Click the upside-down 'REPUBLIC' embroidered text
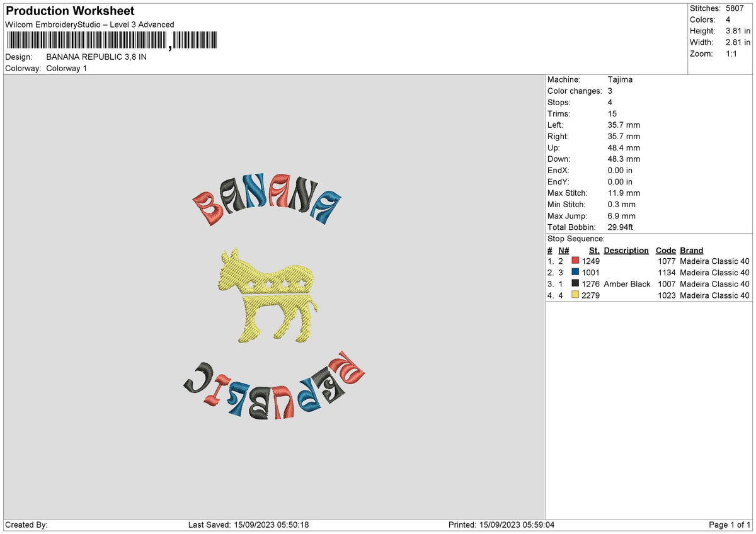Viewport: 756px width, 534px height. (x=275, y=385)
